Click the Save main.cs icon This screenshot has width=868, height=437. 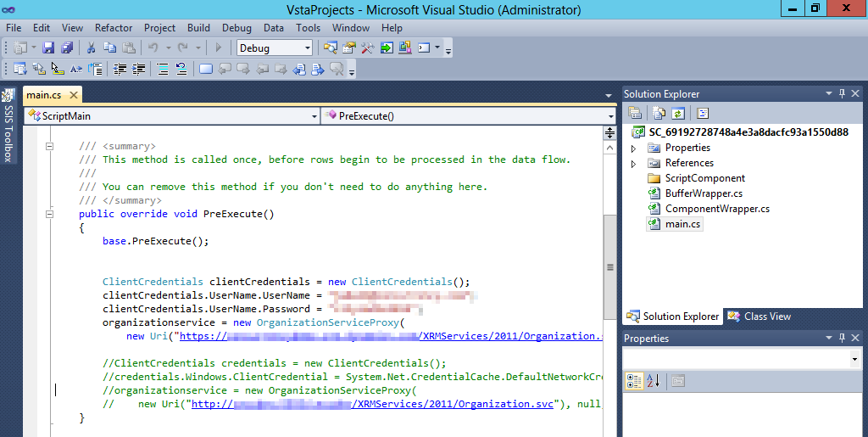coord(48,48)
